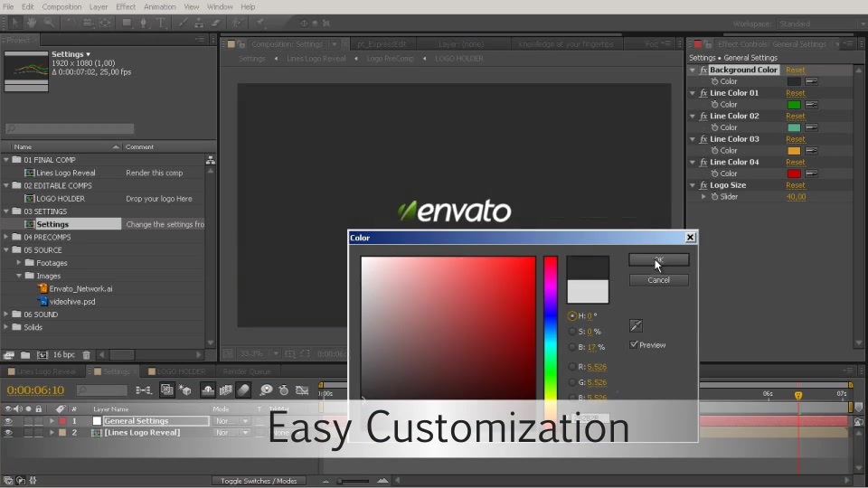Select the Zoom tool in toolbar
The height and width of the screenshot is (488, 868).
click(x=49, y=23)
